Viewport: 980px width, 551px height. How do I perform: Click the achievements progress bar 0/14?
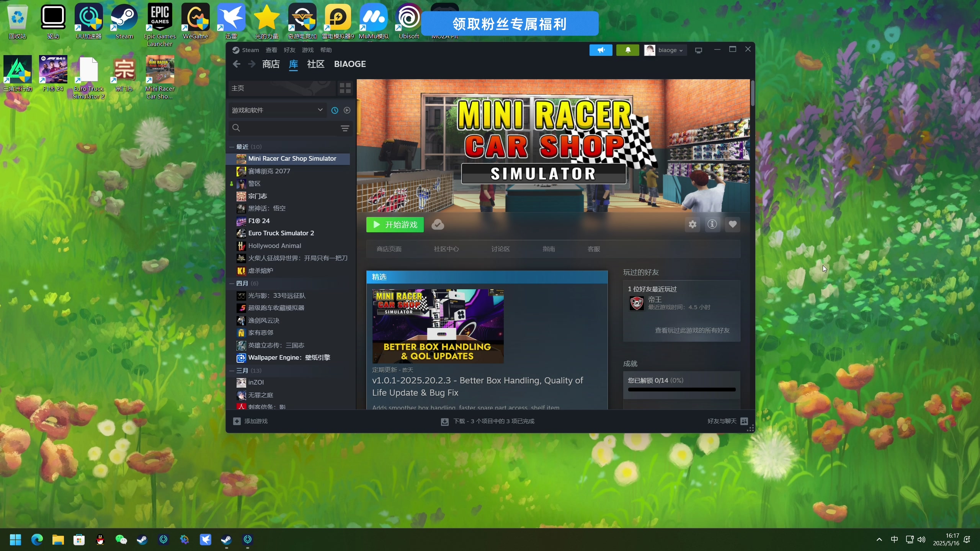[x=682, y=390]
